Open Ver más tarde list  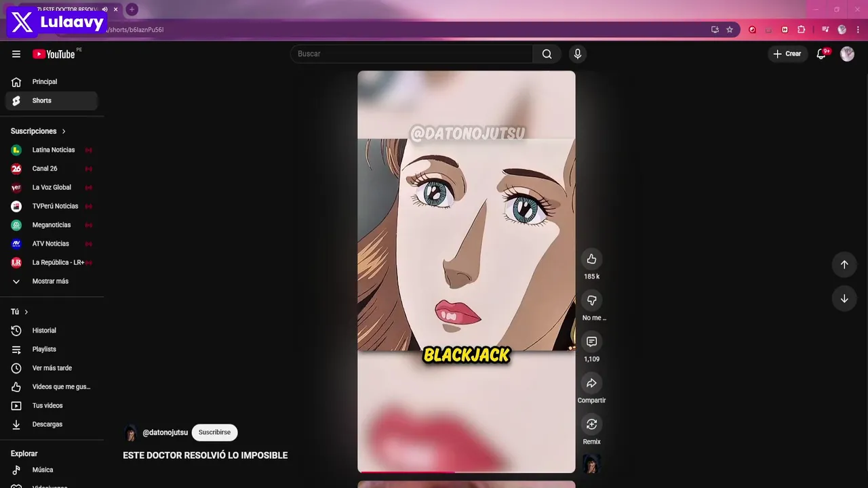[x=52, y=368]
